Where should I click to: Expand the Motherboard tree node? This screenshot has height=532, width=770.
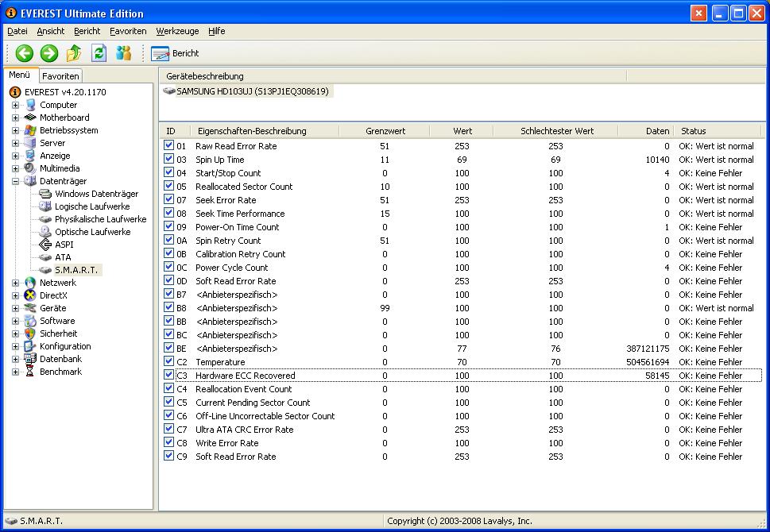coord(16,118)
